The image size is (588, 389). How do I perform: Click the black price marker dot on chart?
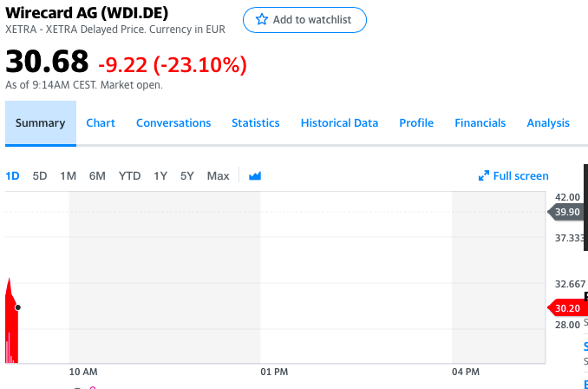tap(17, 307)
